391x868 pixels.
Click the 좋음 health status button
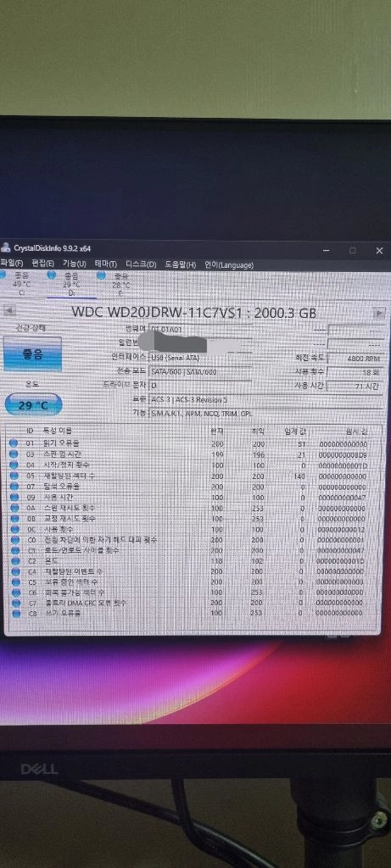32,353
